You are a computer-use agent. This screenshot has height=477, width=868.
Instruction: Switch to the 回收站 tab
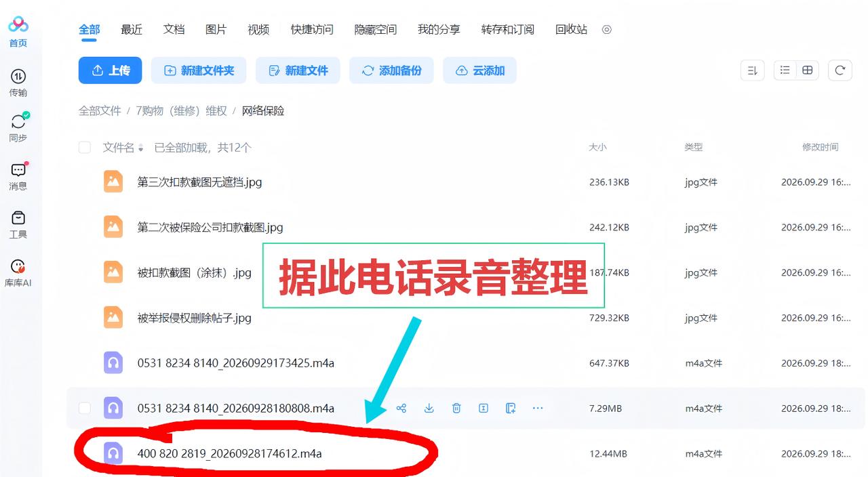pyautogui.click(x=571, y=29)
